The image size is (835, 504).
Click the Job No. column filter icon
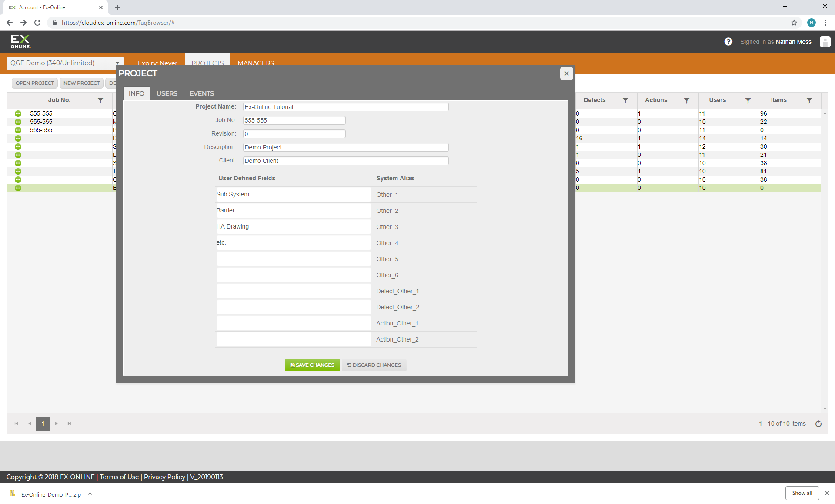[100, 100]
